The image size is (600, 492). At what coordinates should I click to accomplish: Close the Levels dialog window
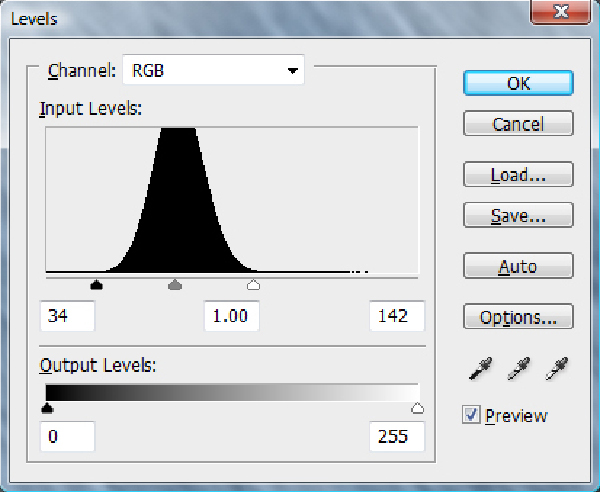click(561, 11)
